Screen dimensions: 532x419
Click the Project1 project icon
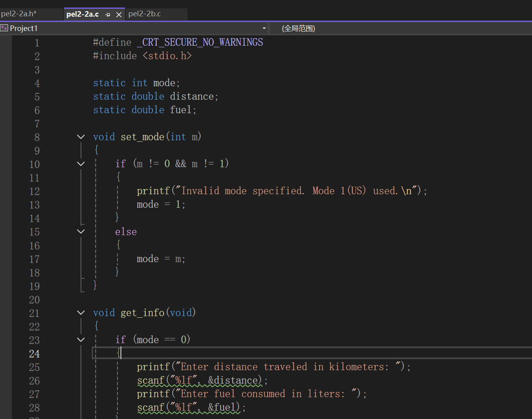(x=4, y=28)
